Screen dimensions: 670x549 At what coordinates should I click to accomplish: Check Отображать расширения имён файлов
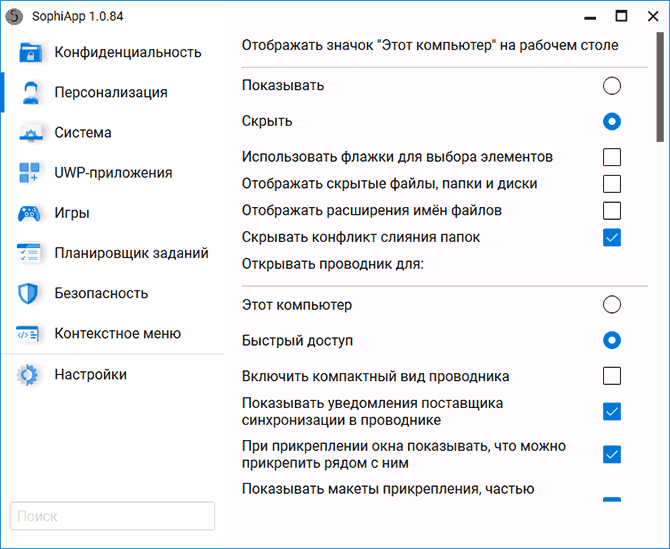click(612, 211)
